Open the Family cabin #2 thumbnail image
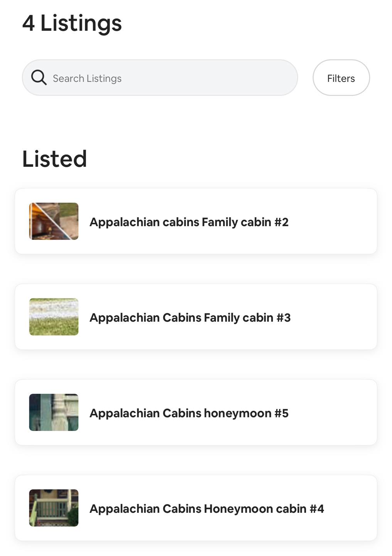Image resolution: width=392 pixels, height=556 pixels. (x=54, y=221)
